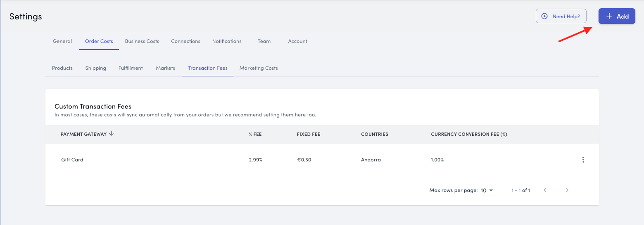Open the Gift Card row three-dot menu
Image resolution: width=644 pixels, height=225 pixels.
[x=583, y=160]
